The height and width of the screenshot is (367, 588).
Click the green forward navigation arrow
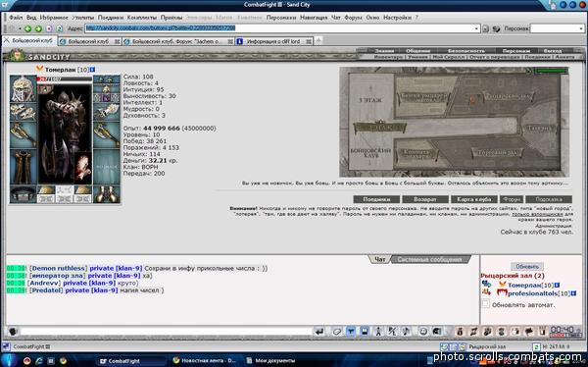point(38,28)
